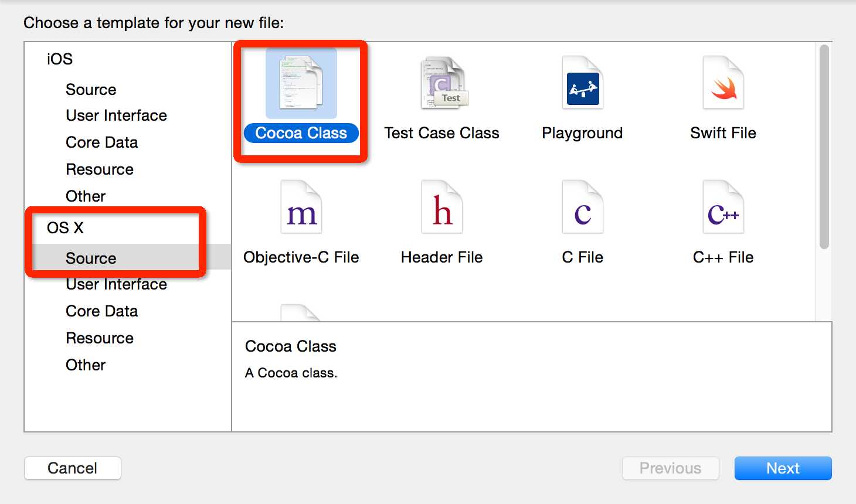856x504 pixels.
Task: Select Other under iOS
Action: 86,196
